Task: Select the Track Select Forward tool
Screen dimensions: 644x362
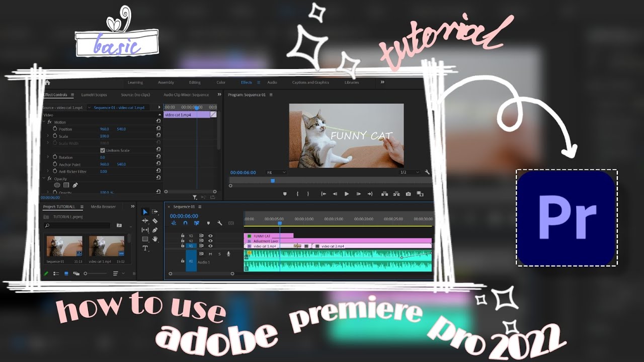Action: (x=155, y=212)
